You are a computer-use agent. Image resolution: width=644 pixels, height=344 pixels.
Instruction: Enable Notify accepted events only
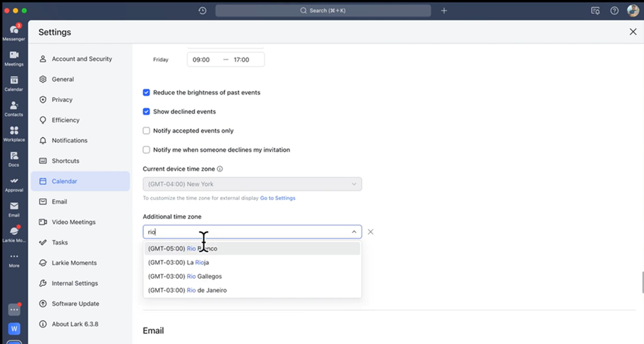click(147, 131)
